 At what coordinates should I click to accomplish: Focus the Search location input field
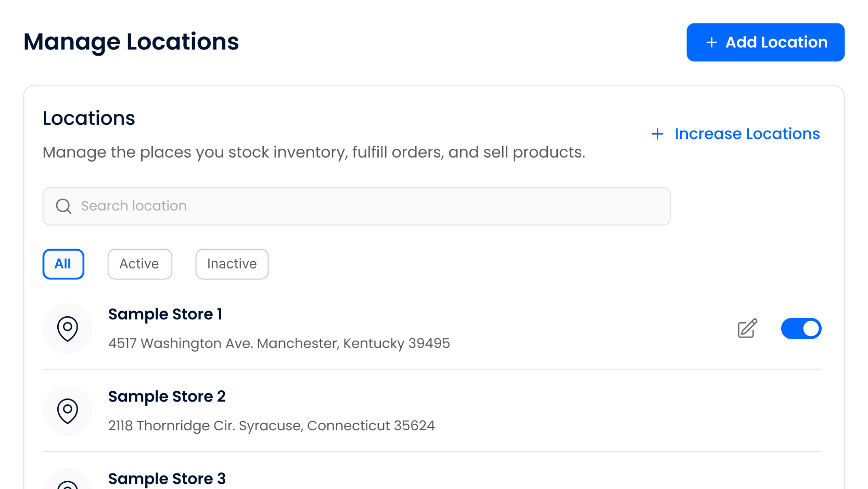click(364, 206)
